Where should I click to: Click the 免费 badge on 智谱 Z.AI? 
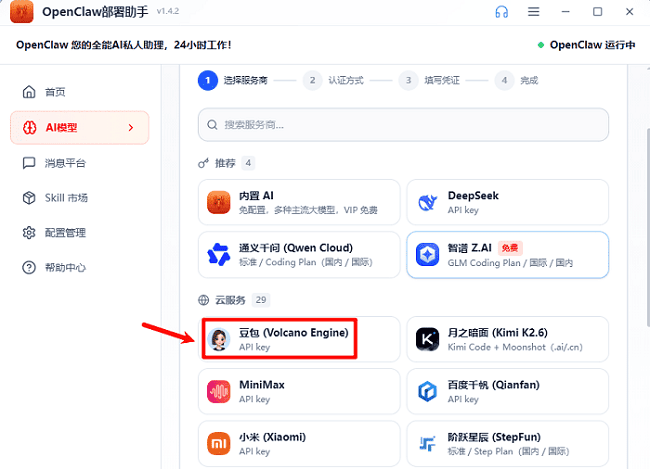[510, 248]
